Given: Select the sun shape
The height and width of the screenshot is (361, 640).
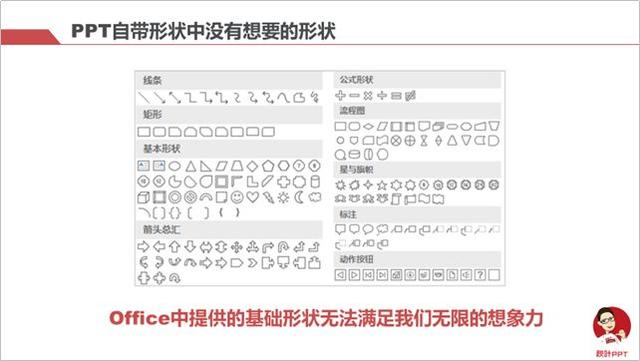Looking at the screenshot, I should pos(283,198).
